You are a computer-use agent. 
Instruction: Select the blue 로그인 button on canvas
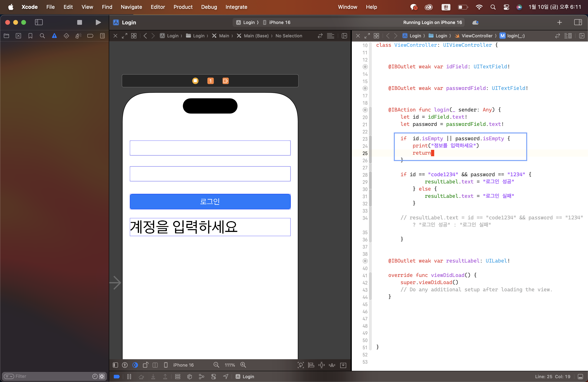pyautogui.click(x=210, y=202)
